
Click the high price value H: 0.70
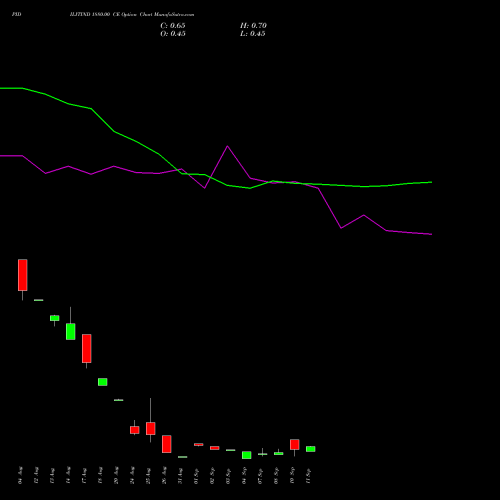click(253, 26)
